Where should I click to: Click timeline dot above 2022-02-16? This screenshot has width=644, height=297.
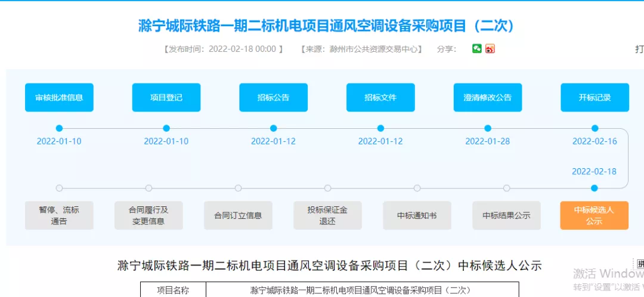(x=595, y=128)
